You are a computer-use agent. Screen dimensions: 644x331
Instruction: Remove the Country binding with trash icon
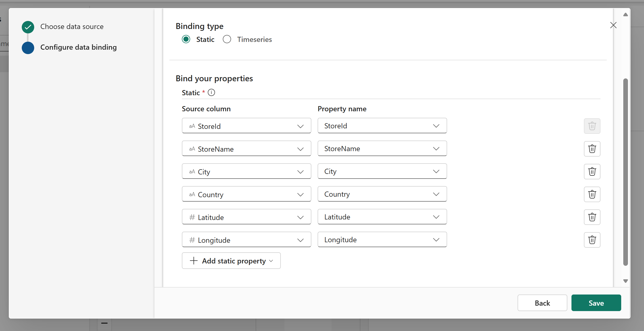point(592,194)
